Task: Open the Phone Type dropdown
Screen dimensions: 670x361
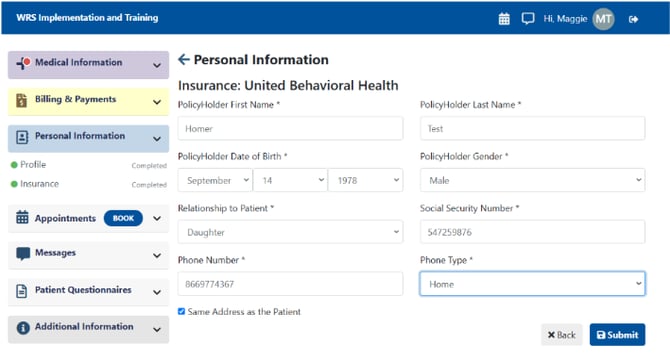Action: coord(532,284)
